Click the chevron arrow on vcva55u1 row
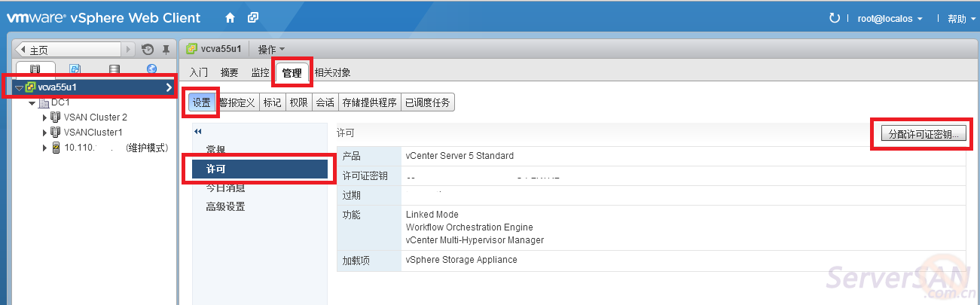Image resolution: width=980 pixels, height=305 pixels. pos(169,87)
